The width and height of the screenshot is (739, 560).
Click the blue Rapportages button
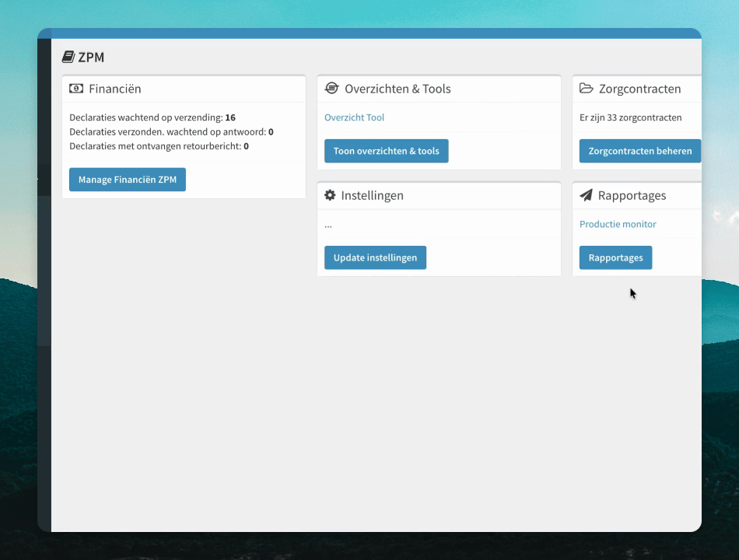click(x=615, y=257)
